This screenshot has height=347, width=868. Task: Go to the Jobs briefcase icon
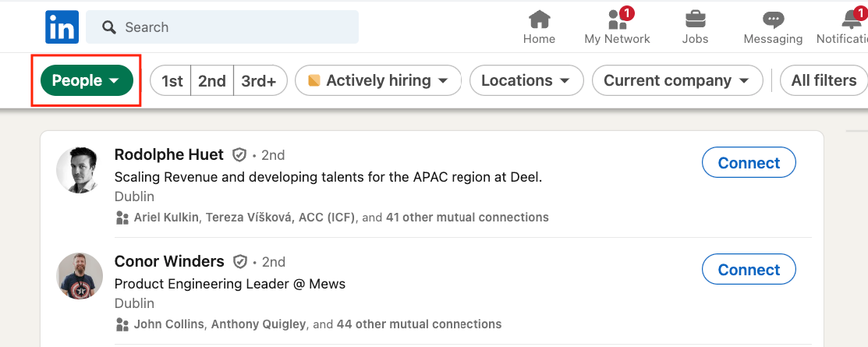[x=695, y=19]
